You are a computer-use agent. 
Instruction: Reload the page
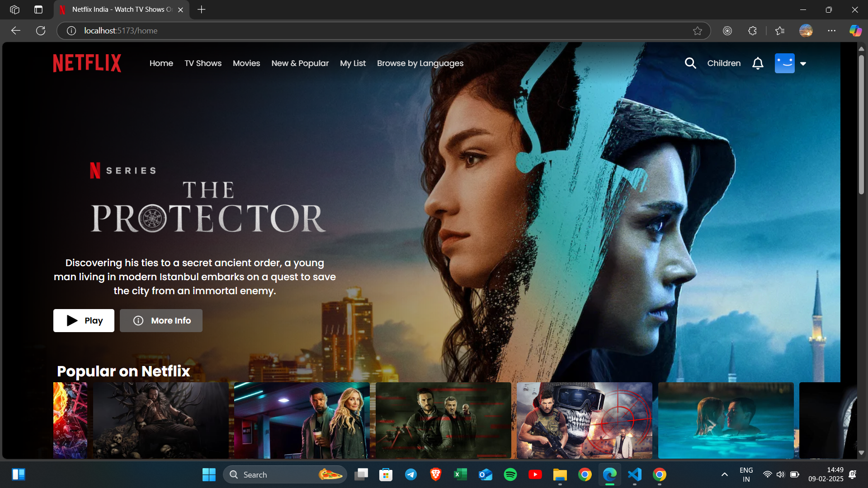tap(41, 31)
